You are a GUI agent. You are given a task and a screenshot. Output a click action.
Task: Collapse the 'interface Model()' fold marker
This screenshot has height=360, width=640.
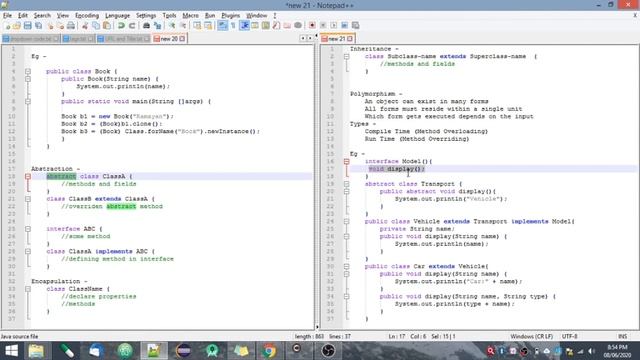[x=347, y=162]
